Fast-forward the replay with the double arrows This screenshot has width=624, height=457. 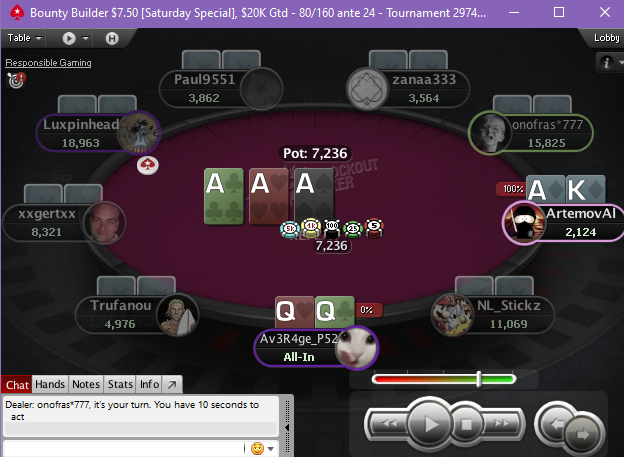(x=501, y=424)
